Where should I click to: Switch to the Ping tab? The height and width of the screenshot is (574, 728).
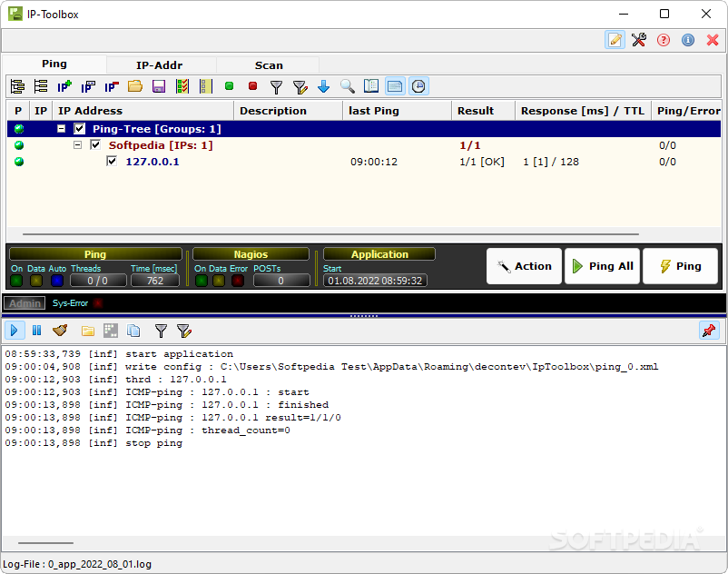[54, 64]
